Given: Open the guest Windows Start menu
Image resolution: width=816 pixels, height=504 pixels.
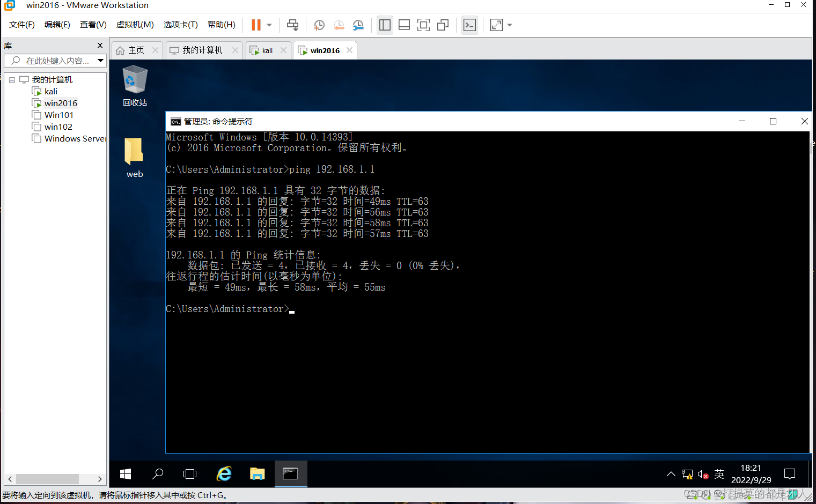Looking at the screenshot, I should 126,474.
